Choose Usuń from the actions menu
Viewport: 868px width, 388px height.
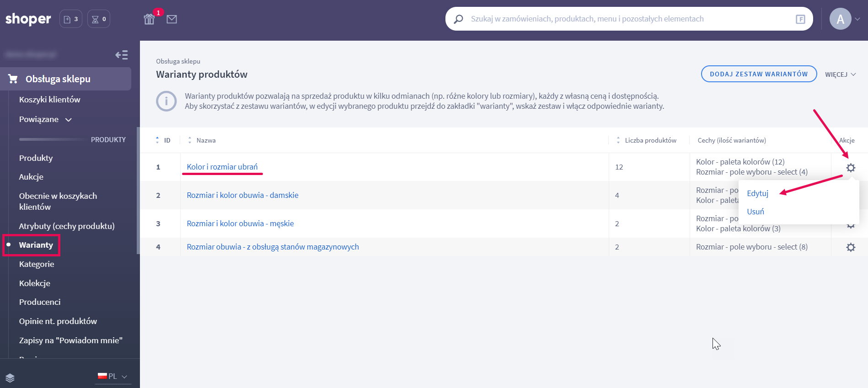(x=755, y=212)
